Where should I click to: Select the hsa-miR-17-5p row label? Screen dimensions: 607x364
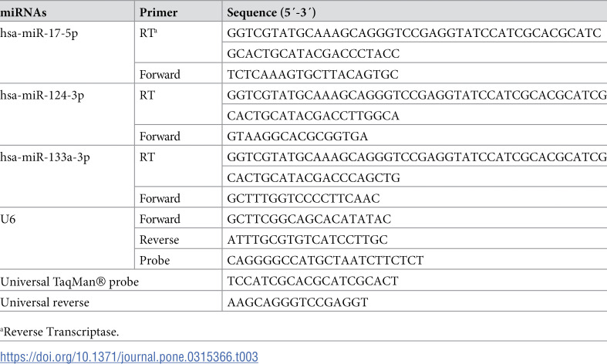coord(39,33)
